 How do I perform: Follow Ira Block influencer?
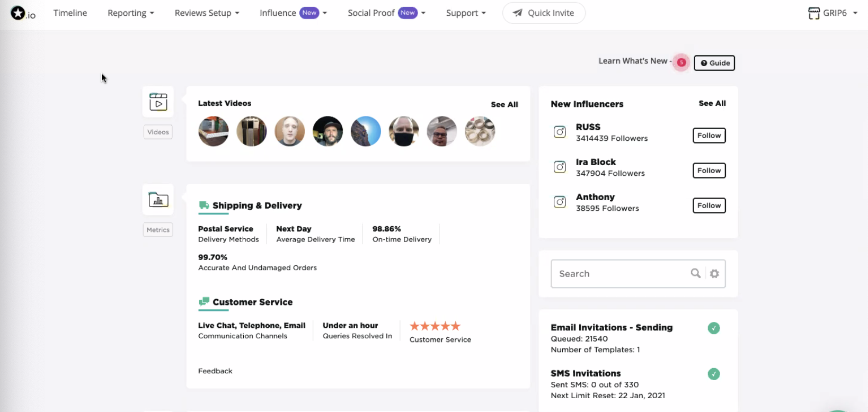point(709,171)
